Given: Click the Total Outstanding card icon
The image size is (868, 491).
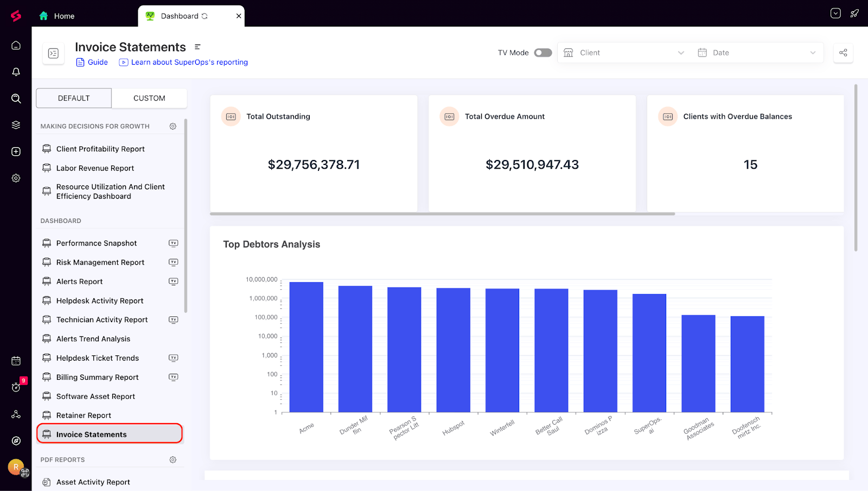Looking at the screenshot, I should 231,117.
